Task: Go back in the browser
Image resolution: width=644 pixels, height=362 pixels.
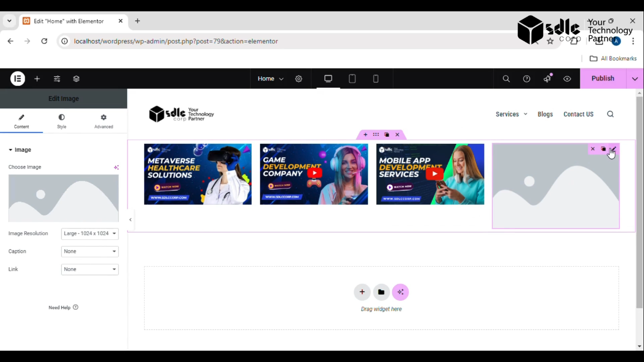Action: click(x=10, y=41)
